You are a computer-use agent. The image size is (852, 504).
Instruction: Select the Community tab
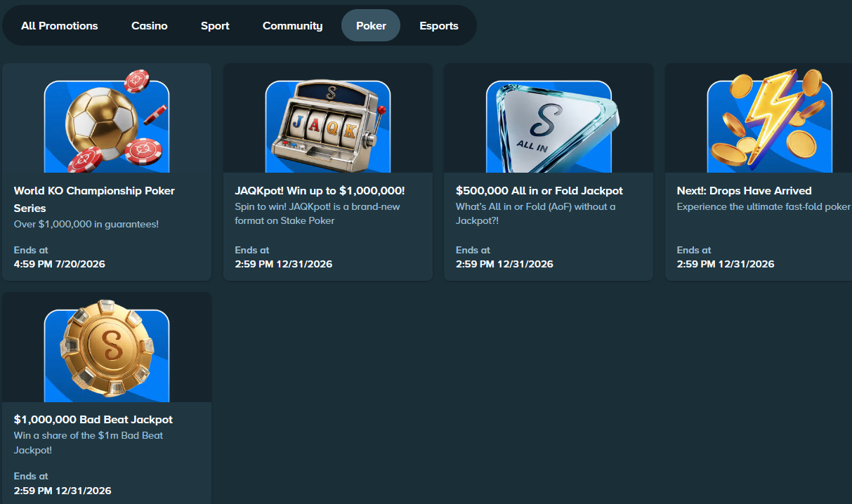point(293,26)
